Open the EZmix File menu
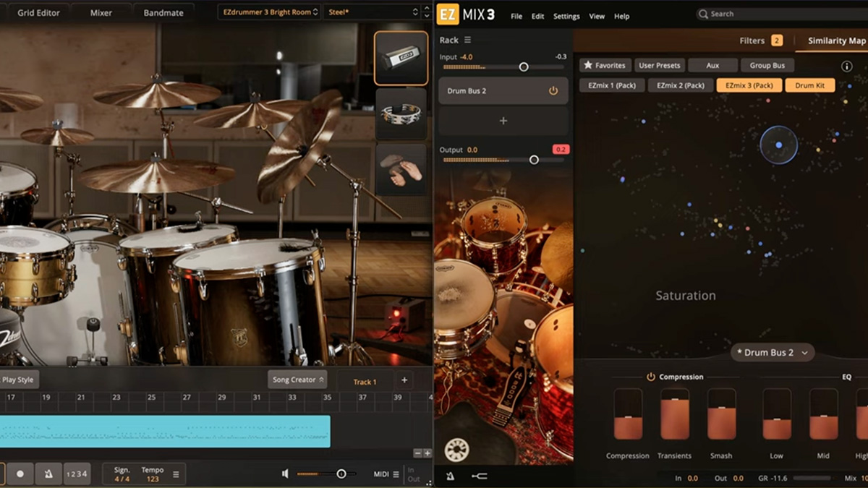Screen dimensions: 868x488 point(516,16)
